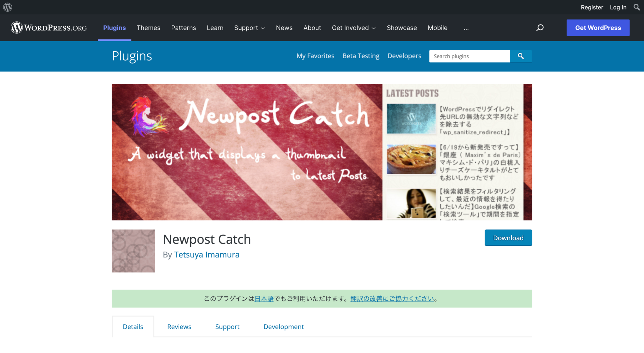The height and width of the screenshot is (353, 644).
Task: Open the "..." overflow navigation menu
Action: 466,28
